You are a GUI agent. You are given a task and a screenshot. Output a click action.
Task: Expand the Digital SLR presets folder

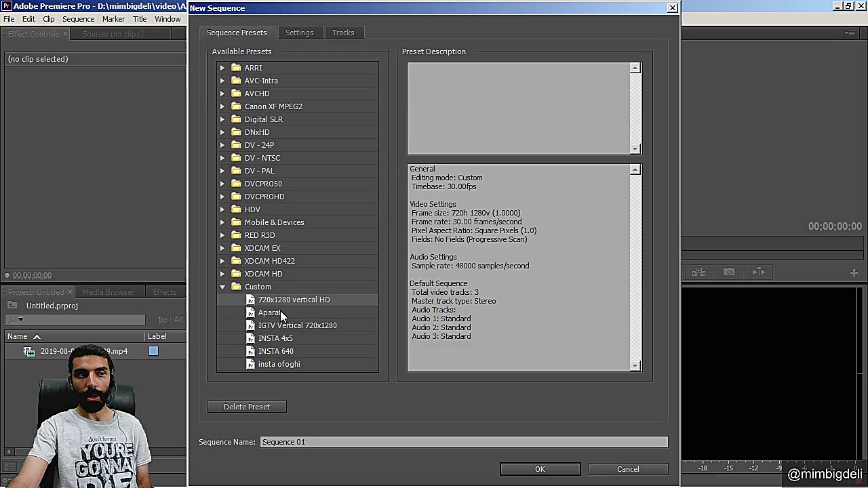[x=222, y=119]
